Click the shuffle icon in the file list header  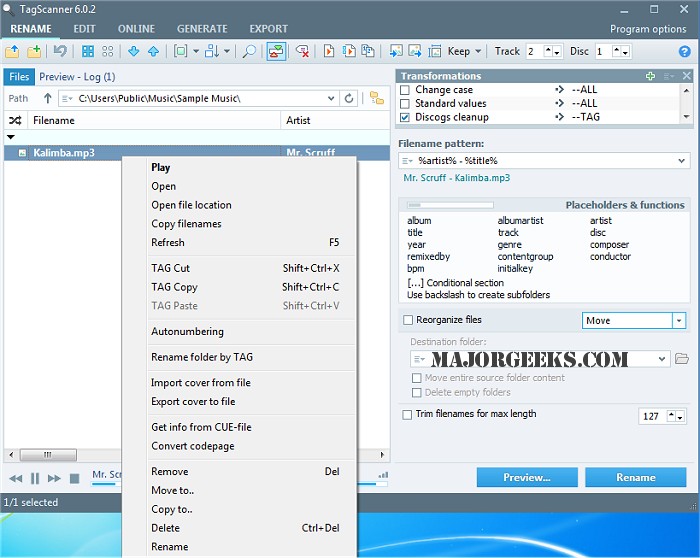pos(15,120)
